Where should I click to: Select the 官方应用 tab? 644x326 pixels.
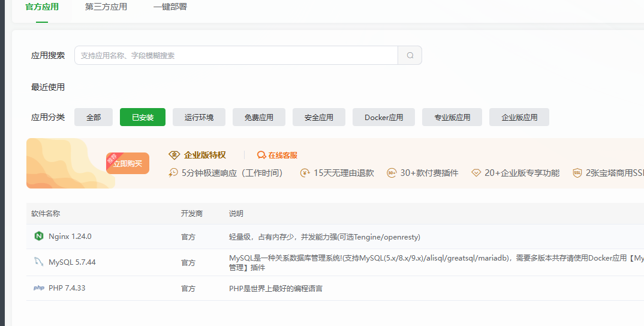(x=42, y=7)
